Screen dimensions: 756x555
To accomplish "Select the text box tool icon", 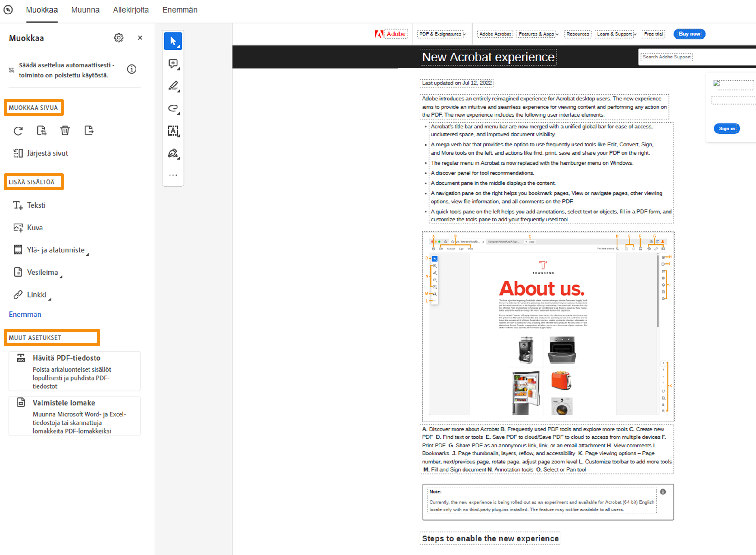I will tap(173, 131).
